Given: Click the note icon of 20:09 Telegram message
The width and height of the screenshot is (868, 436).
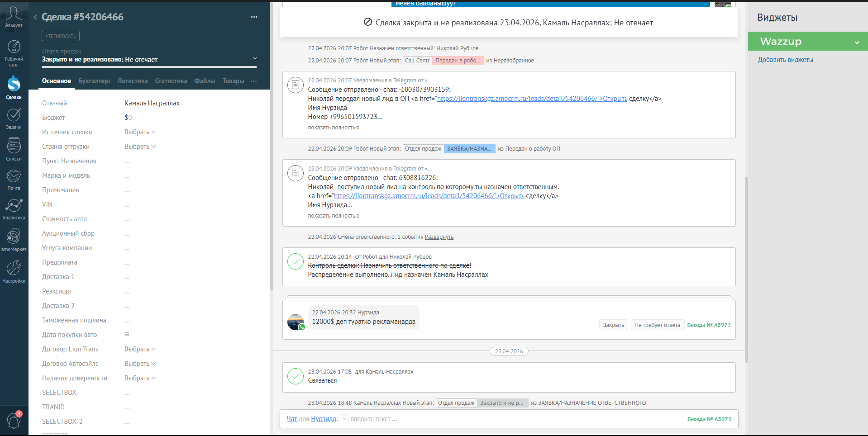Looking at the screenshot, I should tap(296, 173).
